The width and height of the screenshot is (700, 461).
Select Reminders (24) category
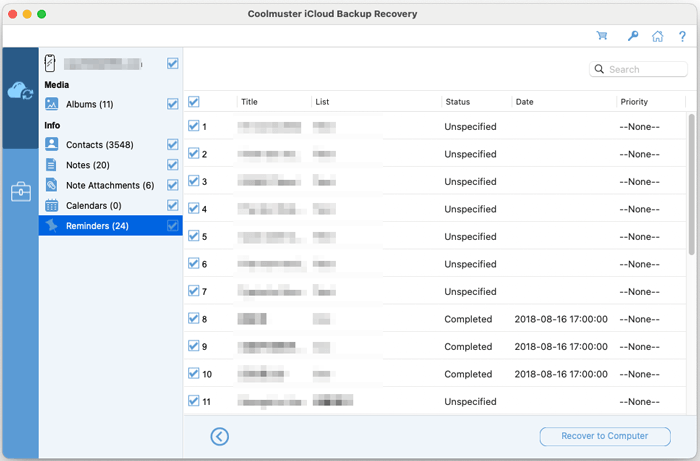coord(110,225)
